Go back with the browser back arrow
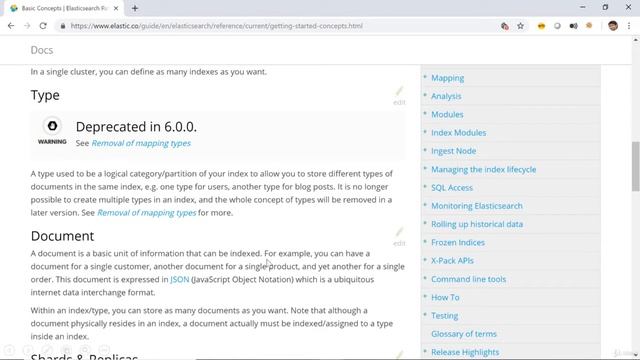This screenshot has height=360, width=640. [11, 26]
